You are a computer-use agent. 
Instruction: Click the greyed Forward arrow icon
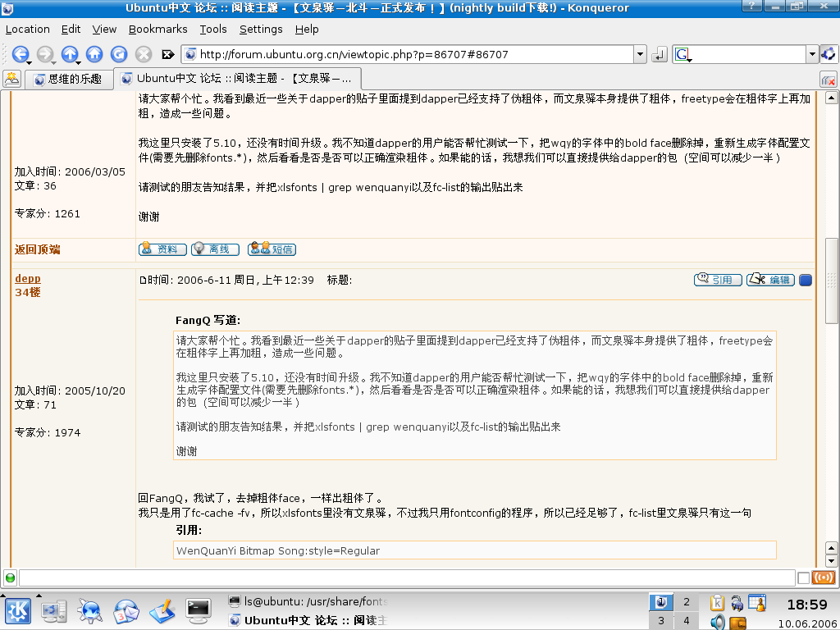[x=44, y=54]
